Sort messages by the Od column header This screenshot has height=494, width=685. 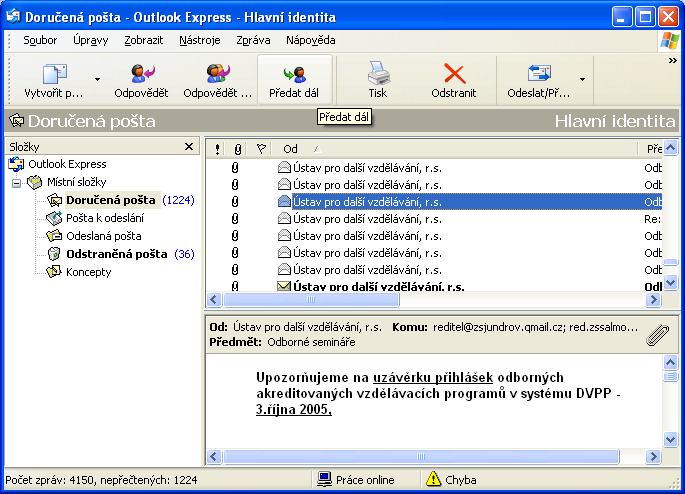[x=454, y=149]
